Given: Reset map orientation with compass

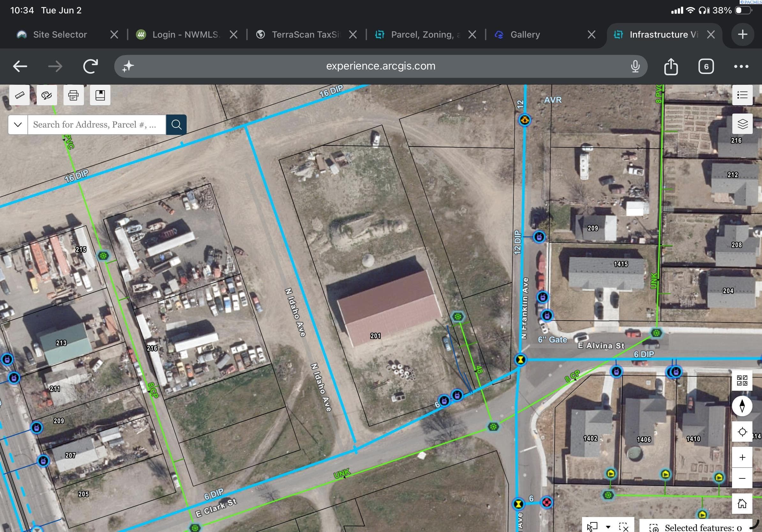Looking at the screenshot, I should (742, 406).
